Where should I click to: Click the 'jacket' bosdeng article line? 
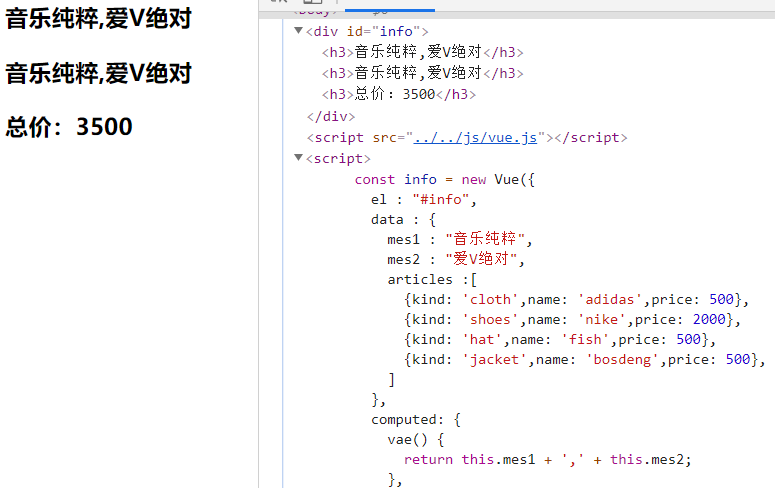pos(585,359)
